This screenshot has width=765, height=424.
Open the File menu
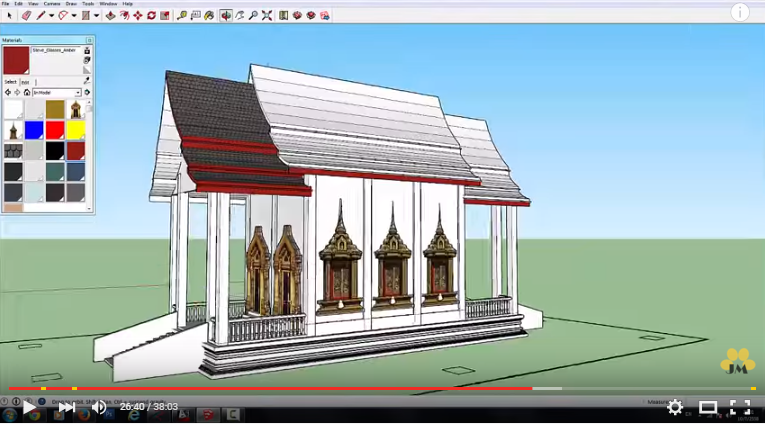(x=5, y=3)
